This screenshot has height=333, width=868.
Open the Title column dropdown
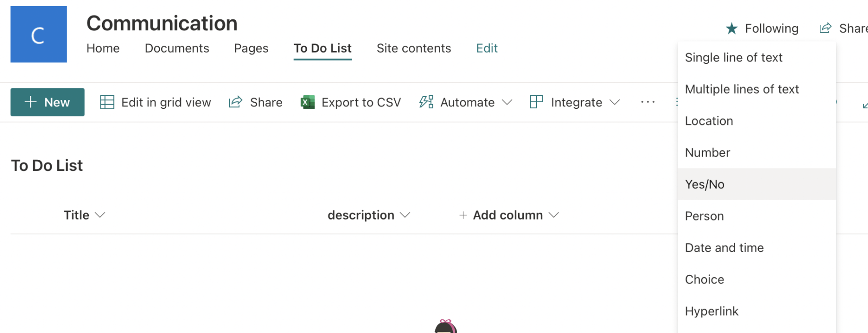(x=100, y=215)
